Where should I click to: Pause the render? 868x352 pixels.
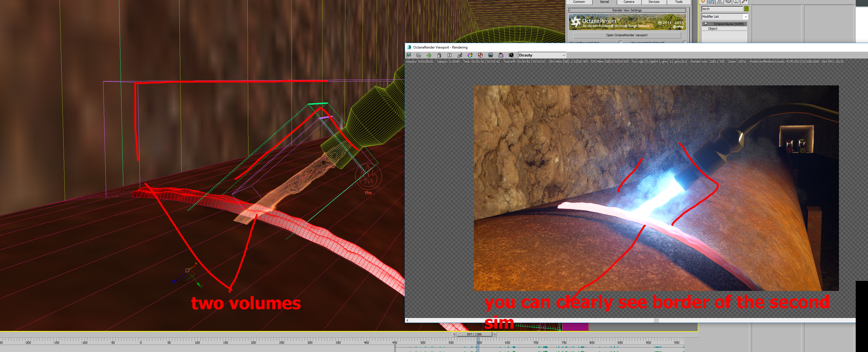[x=450, y=55]
